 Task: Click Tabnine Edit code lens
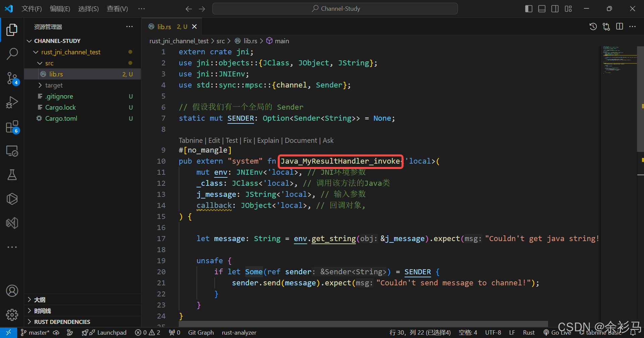click(214, 140)
